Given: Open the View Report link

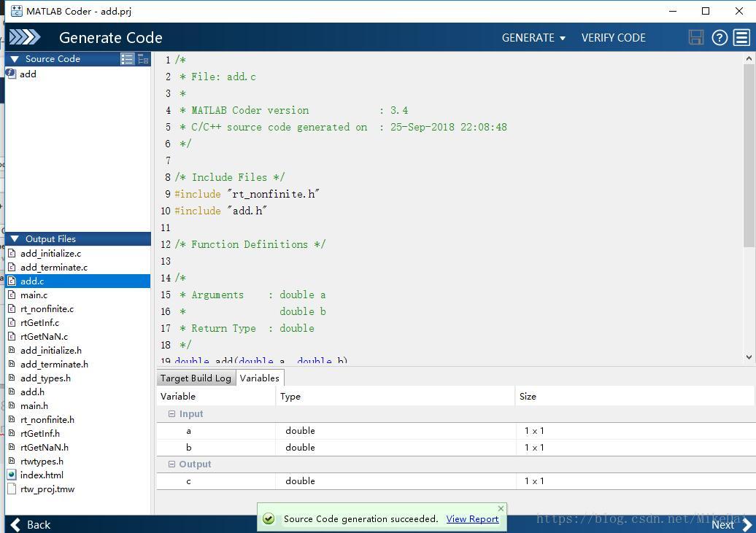Looking at the screenshot, I should pos(472,518).
